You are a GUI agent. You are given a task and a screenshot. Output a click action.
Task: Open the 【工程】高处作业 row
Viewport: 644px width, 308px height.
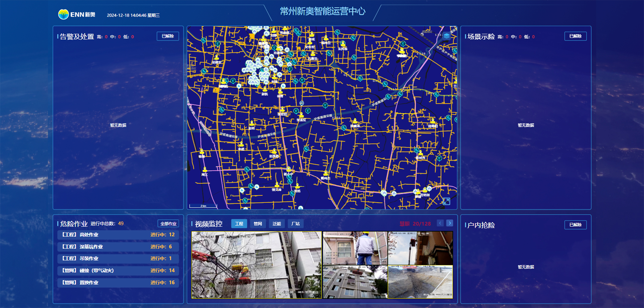[118, 235]
